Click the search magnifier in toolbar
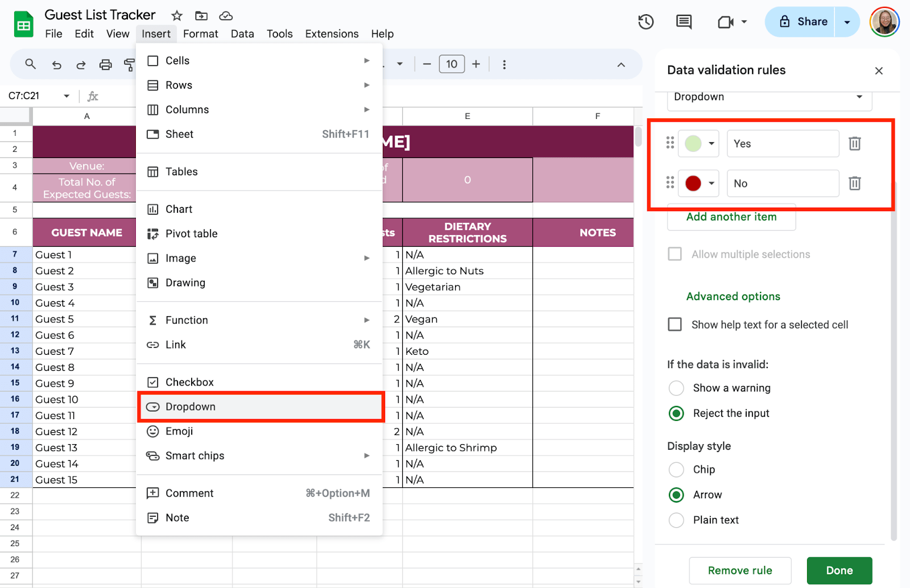This screenshot has height=588, width=910. (31, 64)
